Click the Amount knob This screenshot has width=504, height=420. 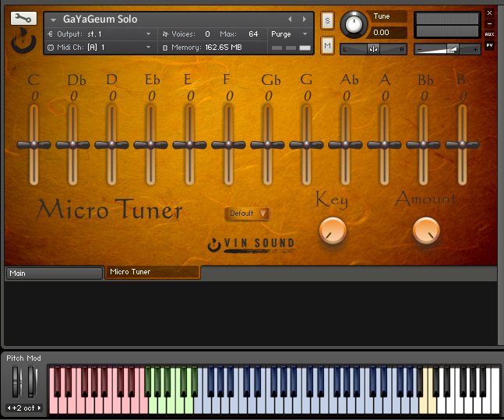(x=426, y=231)
